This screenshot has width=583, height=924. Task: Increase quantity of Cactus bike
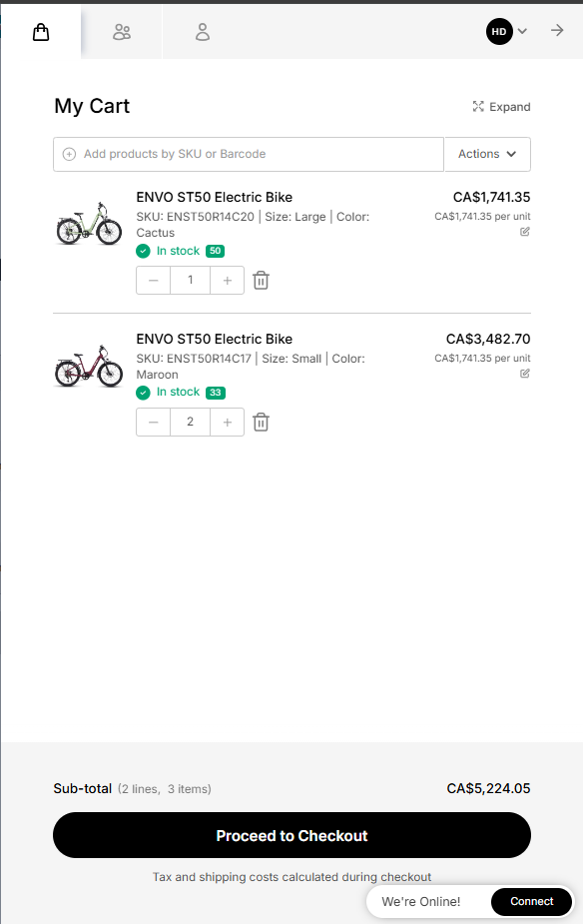coord(228,281)
